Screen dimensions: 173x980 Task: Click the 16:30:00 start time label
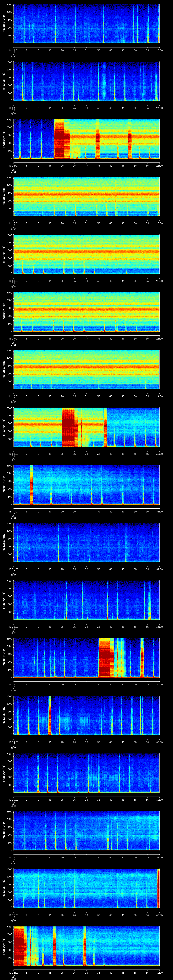pos(13,511)
